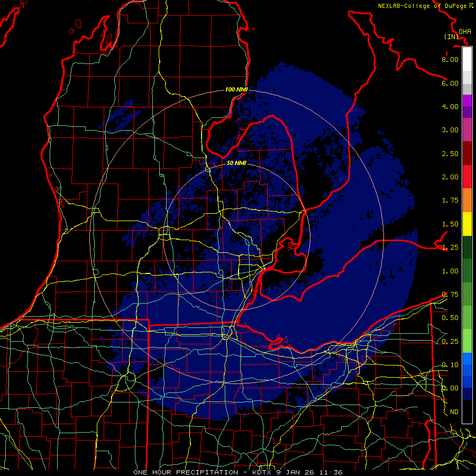Image resolution: width=476 pixels, height=476 pixels.
Task: Click the 2.50 legend value
Action: click(x=450, y=153)
